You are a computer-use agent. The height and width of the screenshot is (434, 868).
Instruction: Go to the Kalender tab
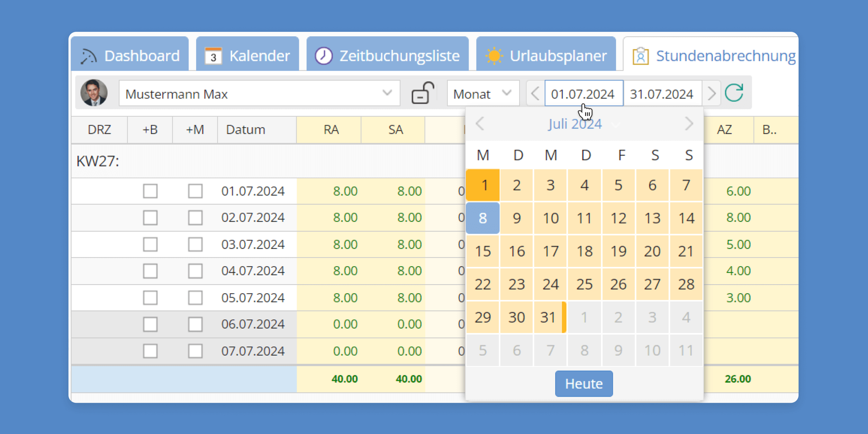tap(247, 55)
